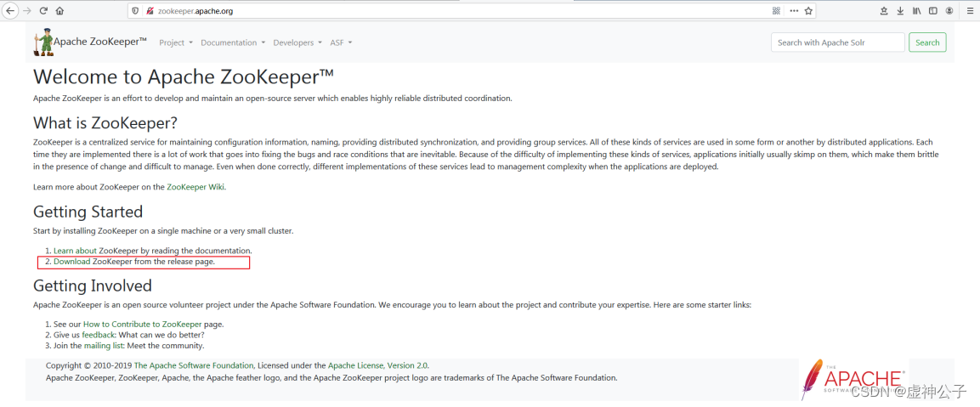The image size is (980, 407).
Task: Open the tracking protection shield panel
Action: (x=136, y=11)
